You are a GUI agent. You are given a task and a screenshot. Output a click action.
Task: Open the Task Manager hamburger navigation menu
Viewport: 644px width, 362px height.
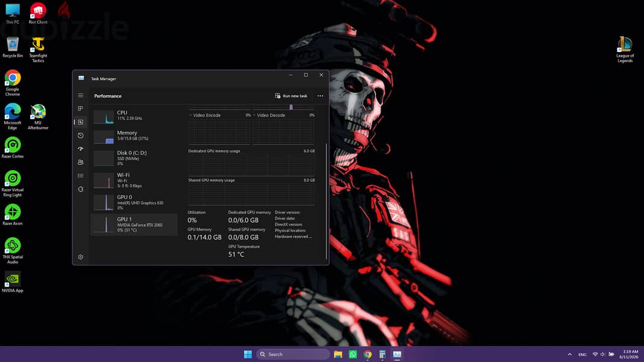80,95
